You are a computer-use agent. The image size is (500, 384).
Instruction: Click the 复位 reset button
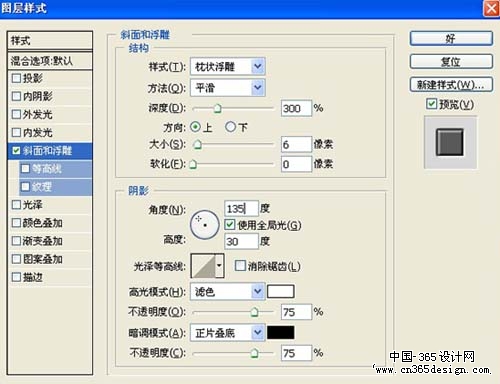pos(451,62)
